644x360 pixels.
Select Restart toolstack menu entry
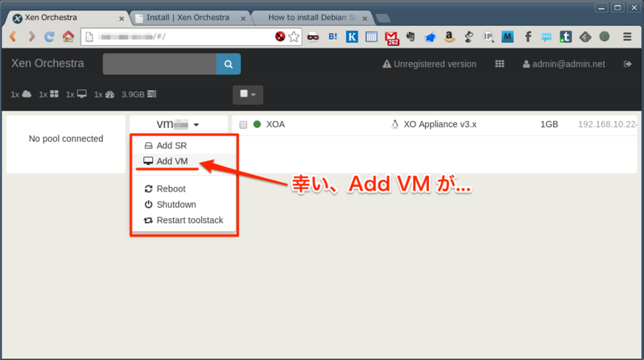(x=184, y=221)
